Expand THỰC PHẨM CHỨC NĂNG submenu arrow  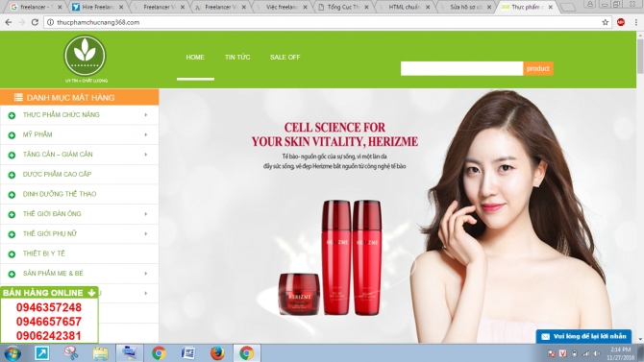146,115
